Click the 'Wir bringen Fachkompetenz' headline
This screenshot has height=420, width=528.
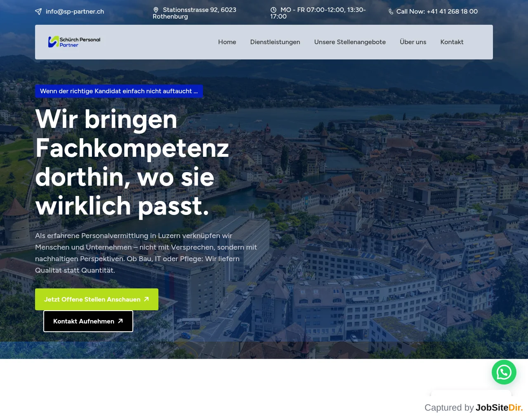coord(132,163)
